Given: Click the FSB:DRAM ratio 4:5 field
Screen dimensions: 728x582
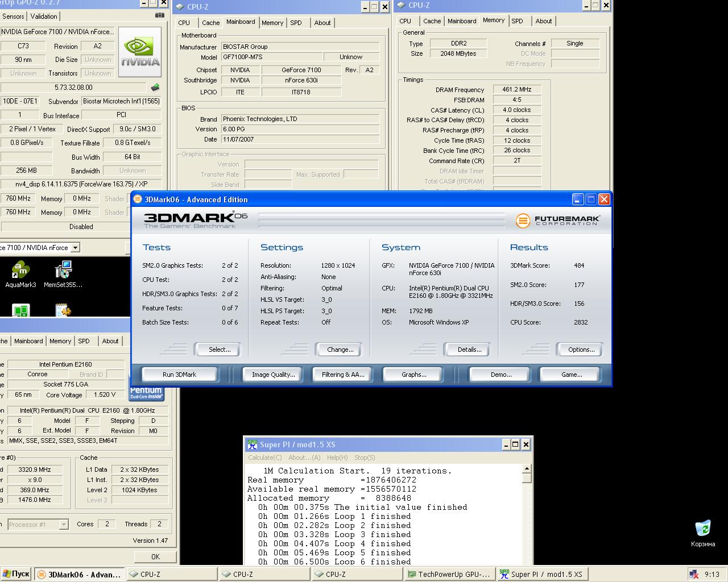Looking at the screenshot, I should (517, 99).
